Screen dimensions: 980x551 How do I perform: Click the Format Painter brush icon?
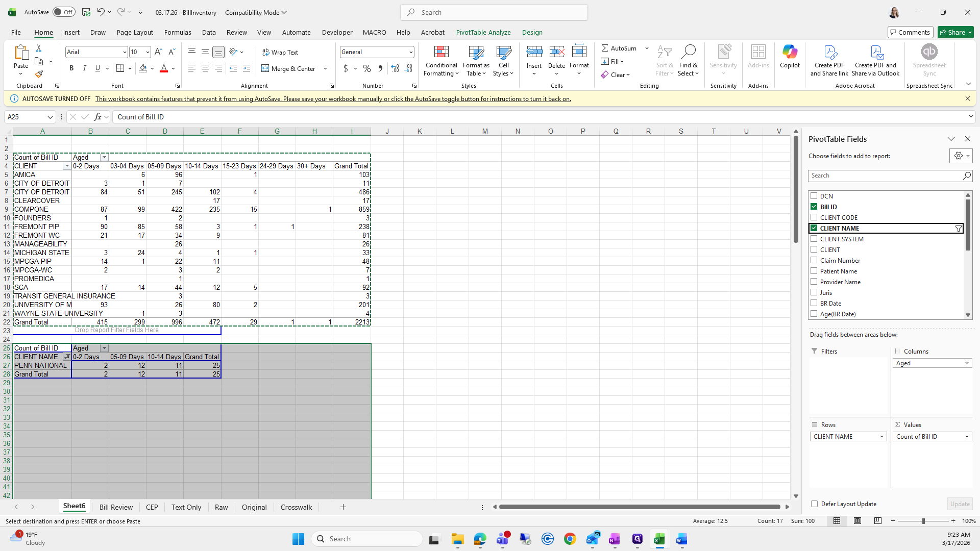click(x=39, y=74)
